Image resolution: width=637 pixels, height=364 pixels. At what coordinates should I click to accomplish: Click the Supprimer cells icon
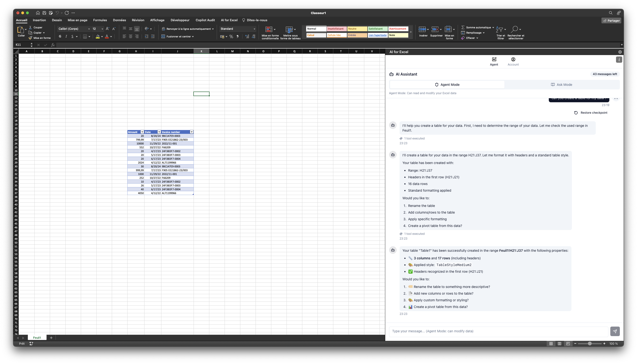point(435,30)
